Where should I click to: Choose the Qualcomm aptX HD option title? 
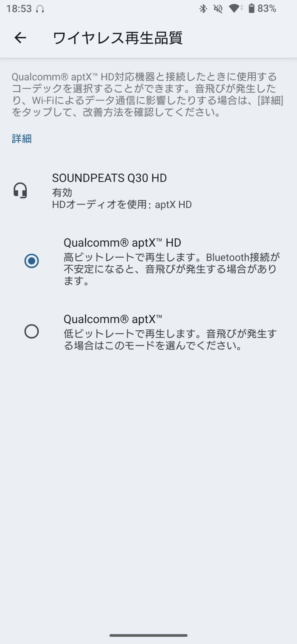click(x=122, y=243)
